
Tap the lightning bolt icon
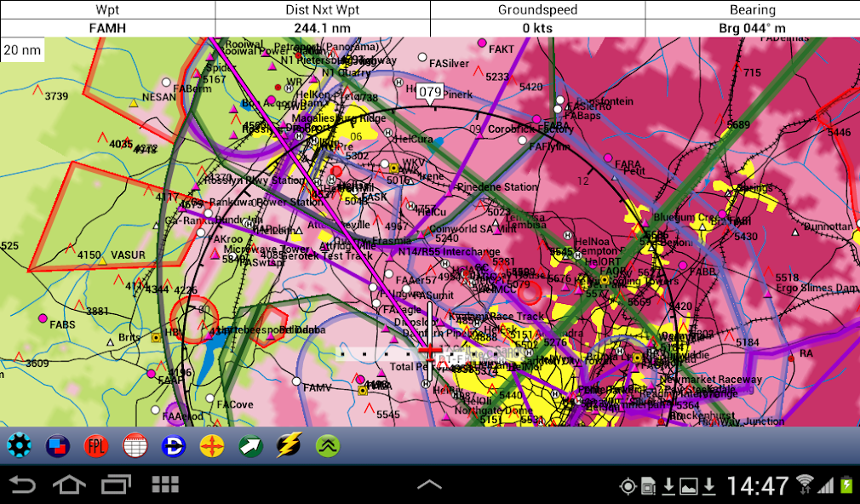coord(289,446)
